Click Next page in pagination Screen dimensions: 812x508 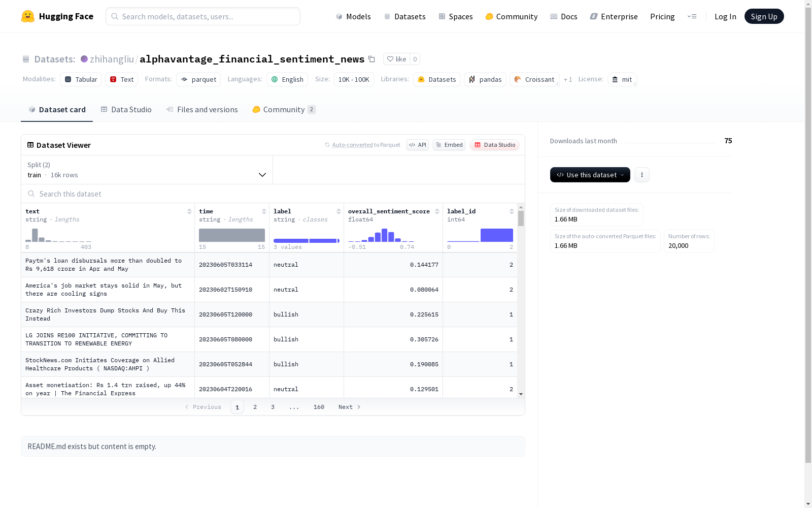(x=350, y=407)
